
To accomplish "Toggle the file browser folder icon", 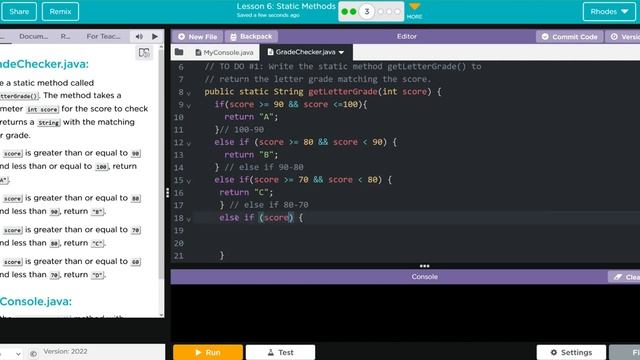I will tap(179, 52).
